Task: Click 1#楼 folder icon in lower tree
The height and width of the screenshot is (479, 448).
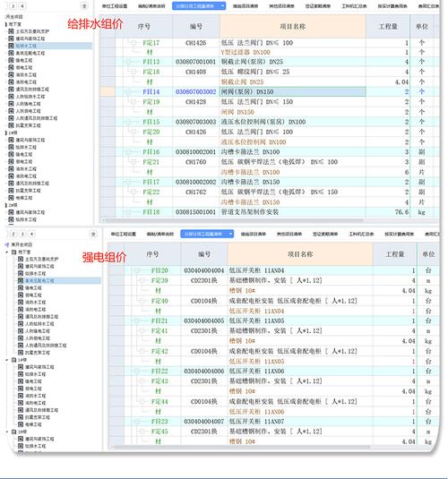Action: tap(13, 360)
